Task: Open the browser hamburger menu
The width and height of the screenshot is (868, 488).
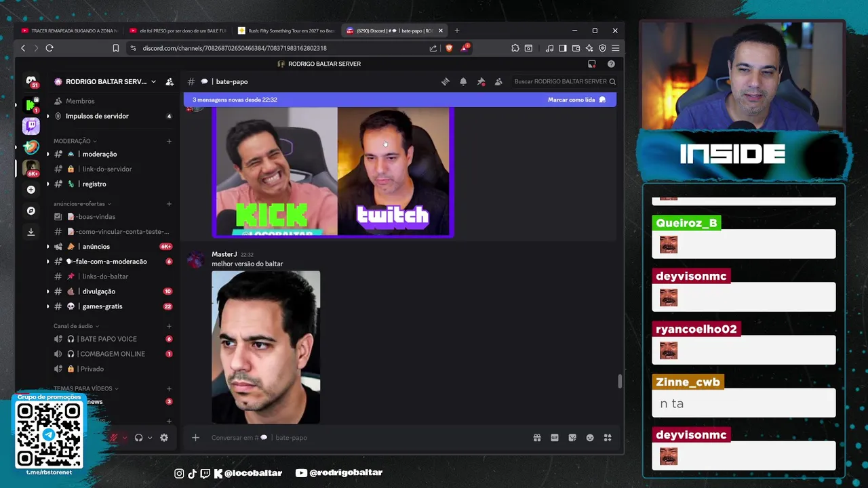Action: tap(615, 48)
